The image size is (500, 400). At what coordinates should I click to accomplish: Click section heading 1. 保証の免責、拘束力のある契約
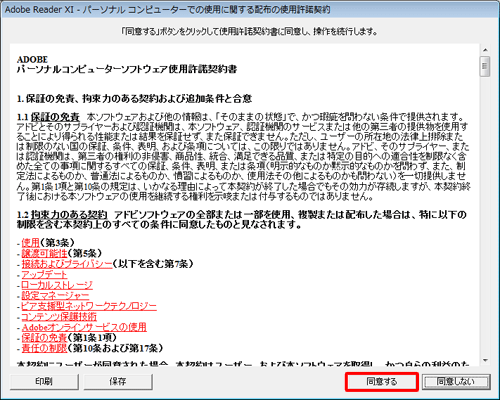coord(134,99)
